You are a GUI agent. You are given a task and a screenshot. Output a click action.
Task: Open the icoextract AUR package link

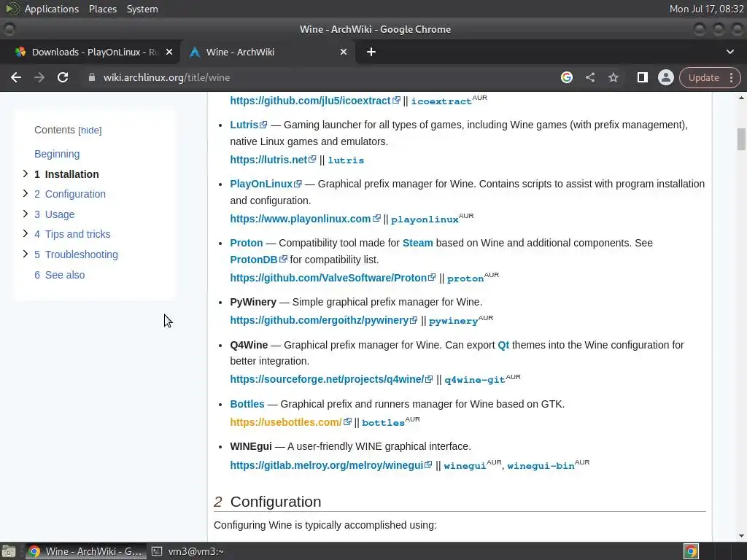pos(441,101)
